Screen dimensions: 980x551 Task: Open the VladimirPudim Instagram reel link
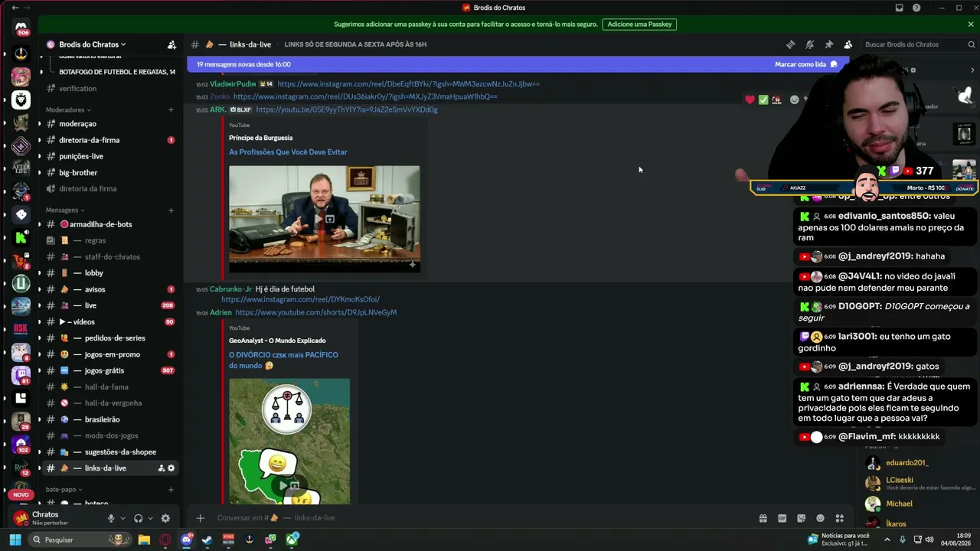click(409, 83)
